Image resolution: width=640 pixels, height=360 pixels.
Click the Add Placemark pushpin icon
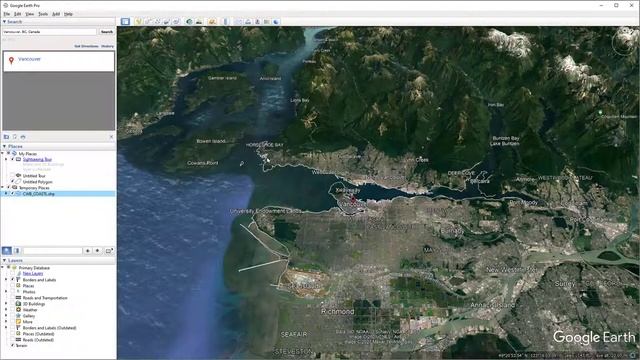click(138, 22)
